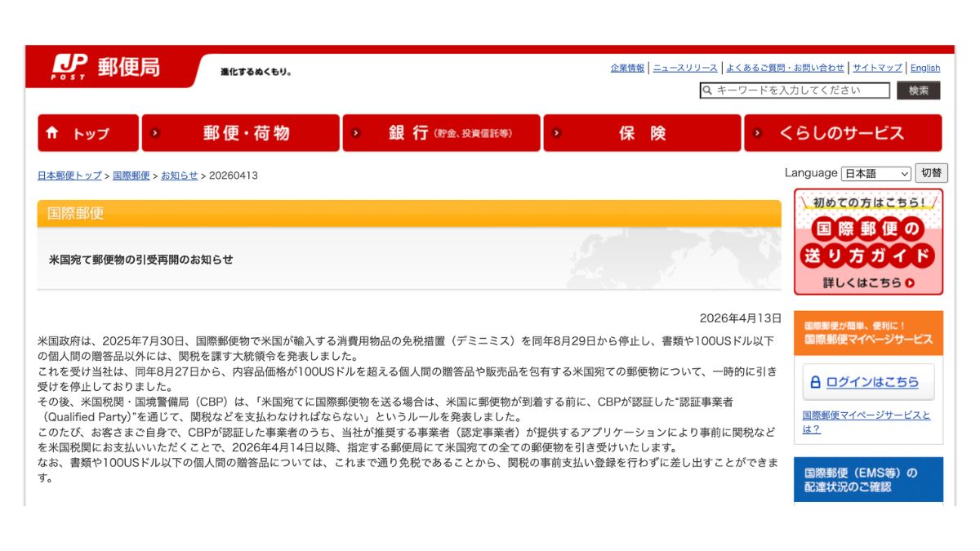
Task: Click the search magnifier icon
Action: coord(707,91)
